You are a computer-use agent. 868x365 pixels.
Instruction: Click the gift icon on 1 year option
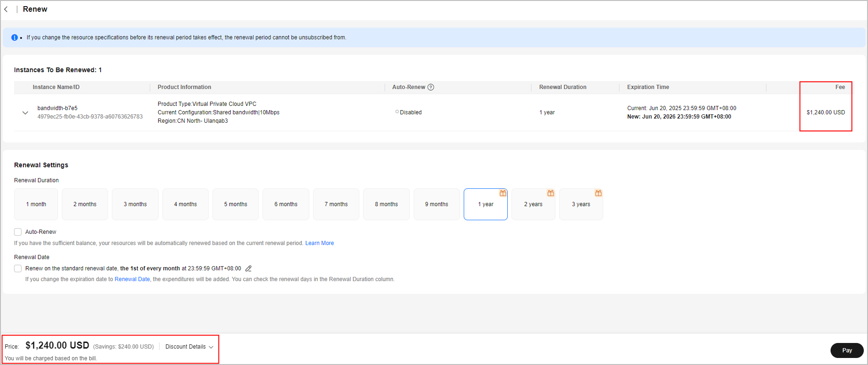pos(503,193)
